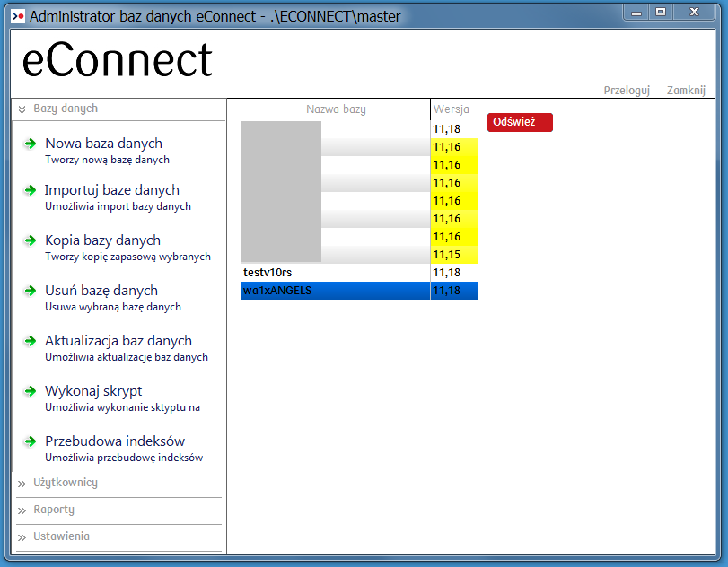
Task: Click the green arrow beside Wykonaj skrypt
Action: click(31, 391)
